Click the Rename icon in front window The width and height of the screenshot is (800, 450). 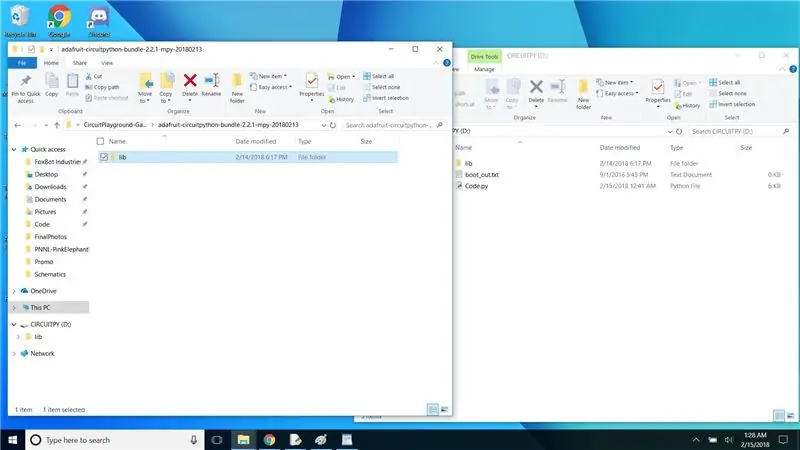pyautogui.click(x=211, y=81)
